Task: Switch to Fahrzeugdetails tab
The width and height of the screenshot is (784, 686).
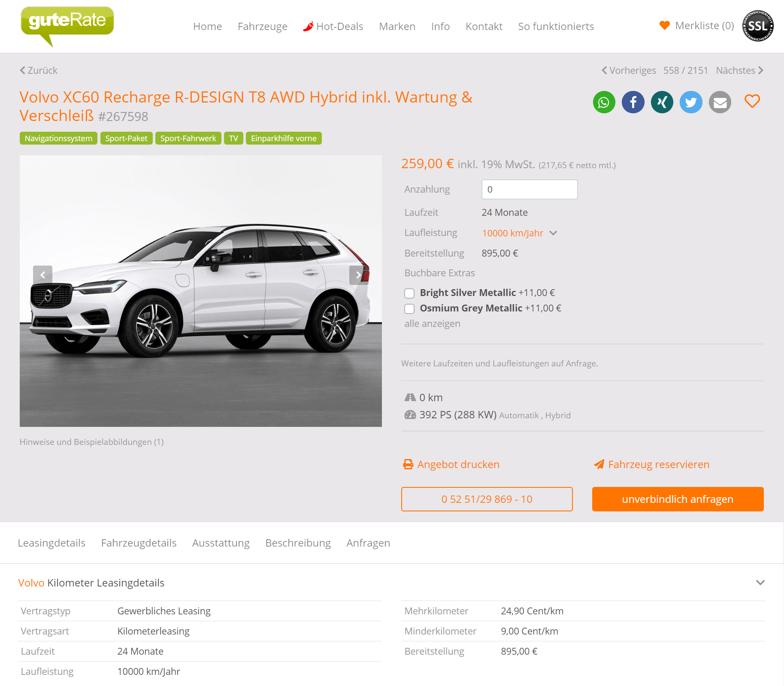Action: pyautogui.click(x=139, y=543)
